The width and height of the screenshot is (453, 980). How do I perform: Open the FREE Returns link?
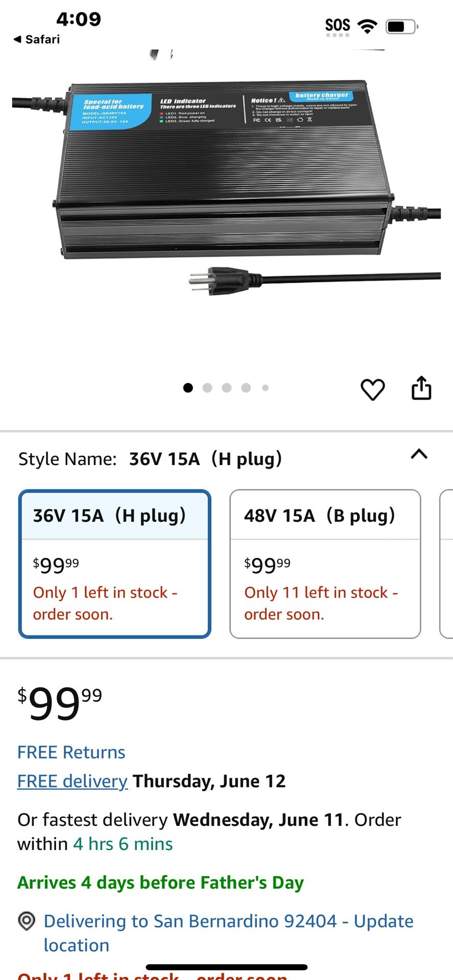(71, 752)
